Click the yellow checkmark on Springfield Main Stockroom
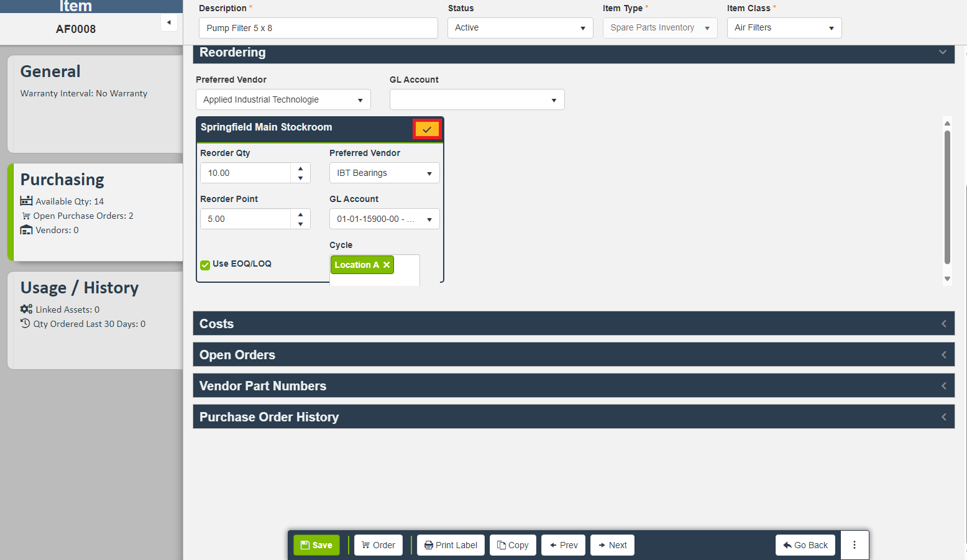 pos(427,129)
